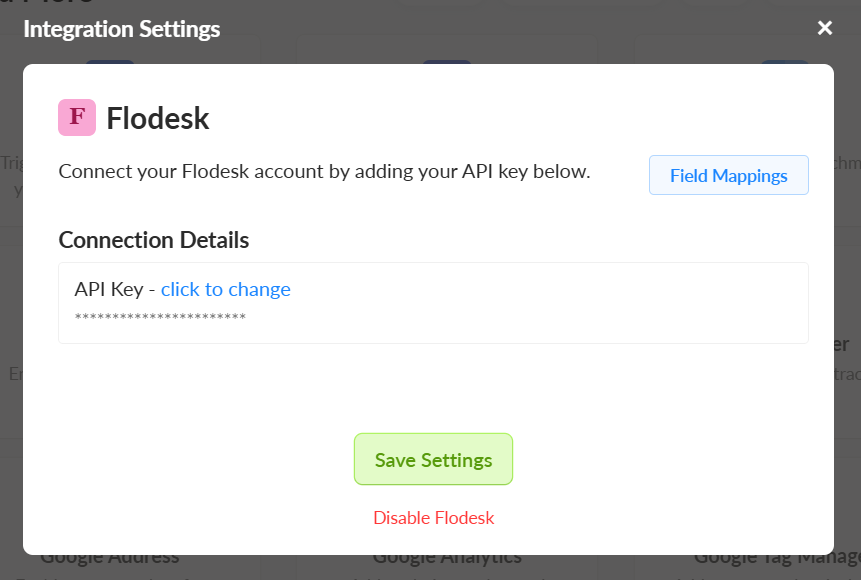Click the dimmed integration icon at top right

tap(785, 61)
